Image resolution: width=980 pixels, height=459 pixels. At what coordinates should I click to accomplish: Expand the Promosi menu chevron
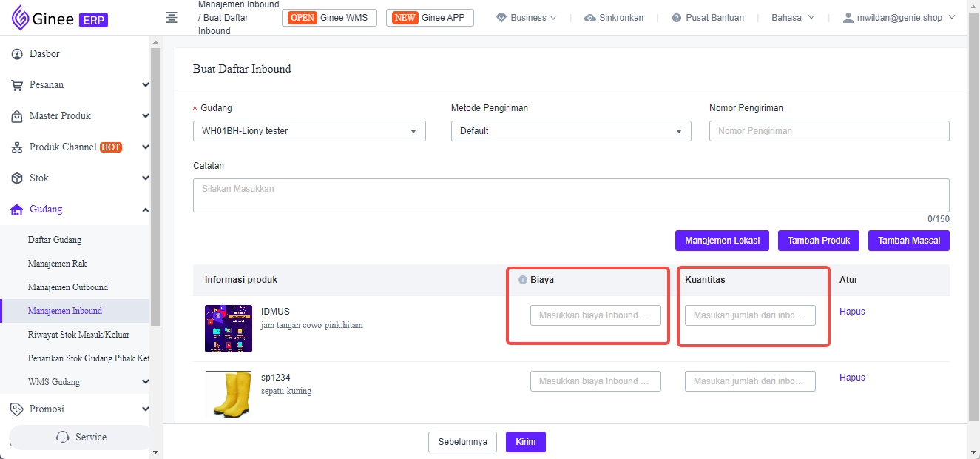(x=145, y=409)
